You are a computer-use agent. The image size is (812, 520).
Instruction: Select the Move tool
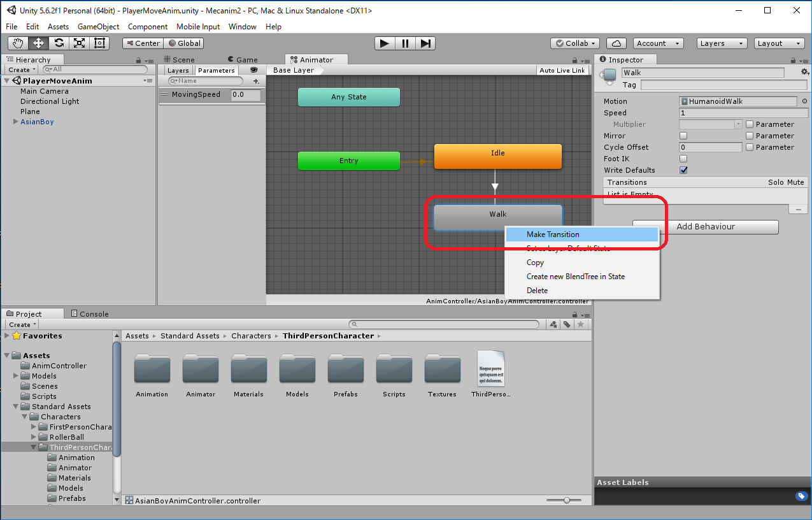click(38, 43)
